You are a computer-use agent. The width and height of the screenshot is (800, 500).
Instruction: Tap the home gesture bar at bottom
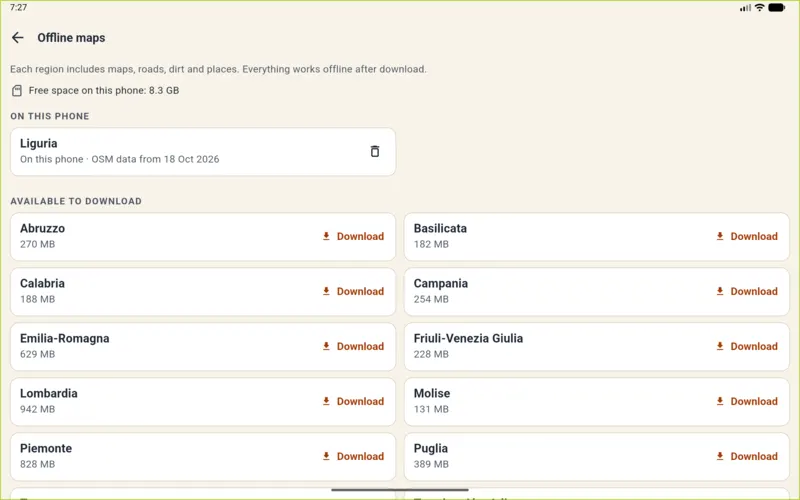pyautogui.click(x=399, y=490)
